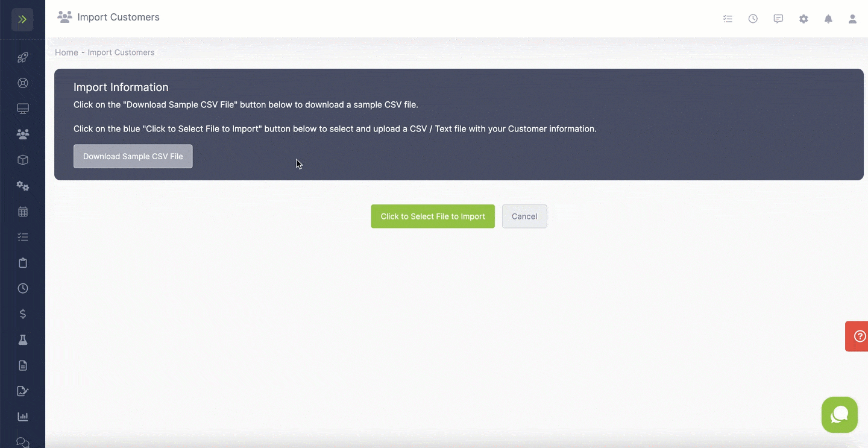Open the checklist icon in the top bar
The height and width of the screenshot is (448, 868).
pos(728,19)
